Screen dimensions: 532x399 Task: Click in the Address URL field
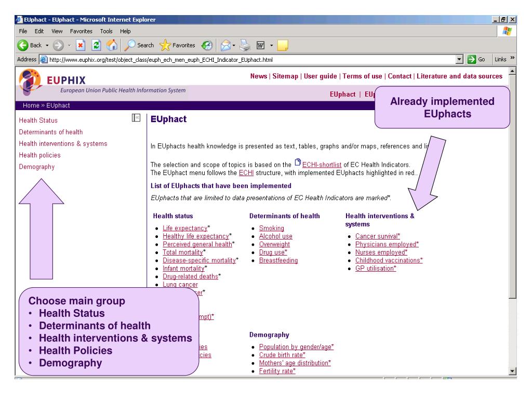click(251, 60)
